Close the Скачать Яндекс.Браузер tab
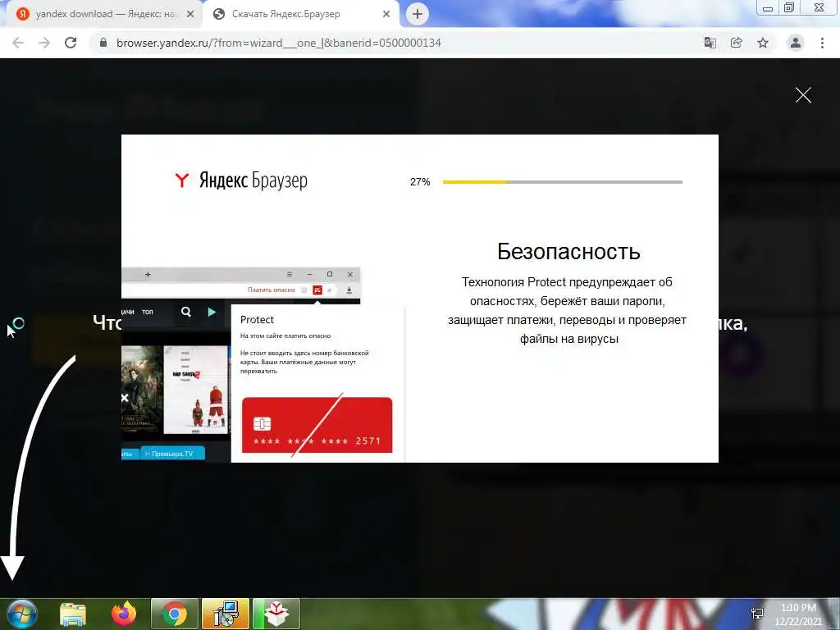The width and height of the screenshot is (840, 630). pos(386,15)
